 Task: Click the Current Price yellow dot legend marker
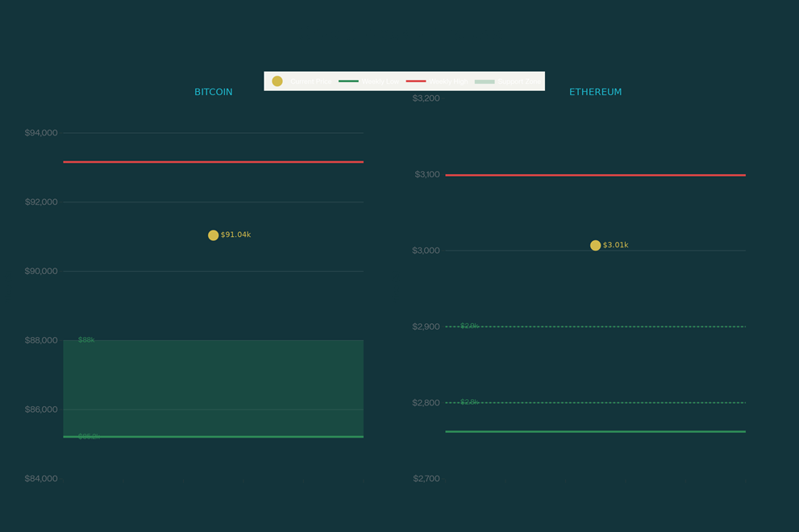pyautogui.click(x=277, y=81)
